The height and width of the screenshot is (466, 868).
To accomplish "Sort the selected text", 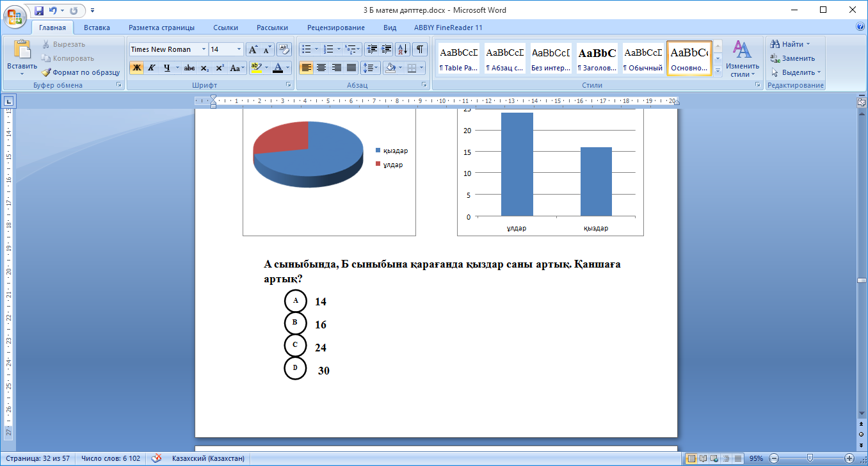I will click(403, 49).
